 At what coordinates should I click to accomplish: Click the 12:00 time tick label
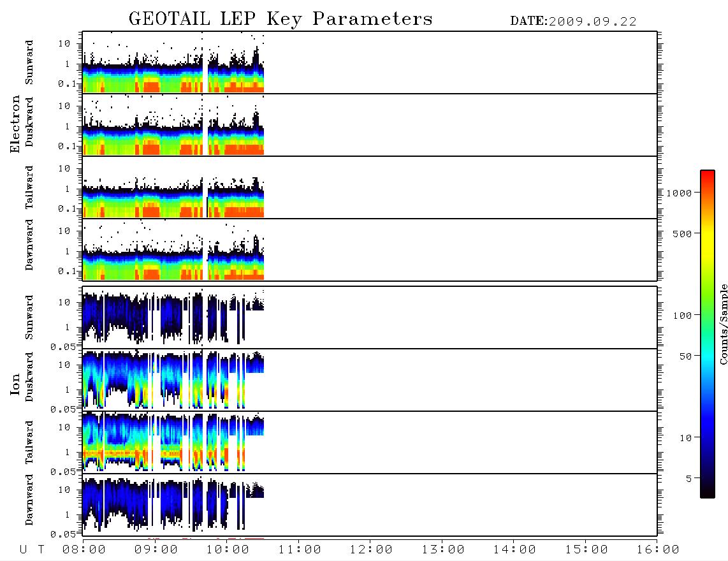click(371, 550)
